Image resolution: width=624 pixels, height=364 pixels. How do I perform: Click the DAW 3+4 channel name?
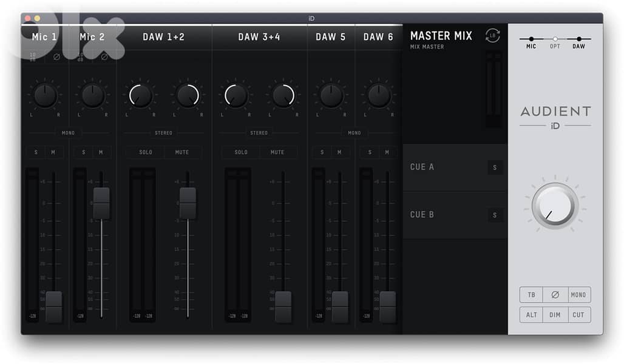(x=259, y=37)
